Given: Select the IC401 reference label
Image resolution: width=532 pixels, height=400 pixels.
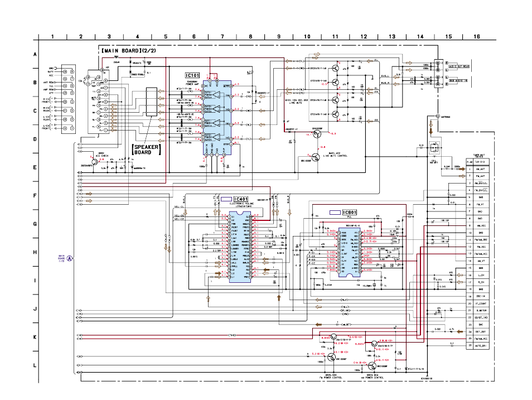Looking at the screenshot, I should point(241,199).
